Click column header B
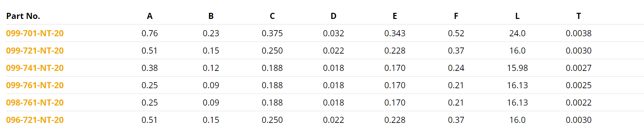The width and height of the screenshot is (644, 128). coord(211,16)
